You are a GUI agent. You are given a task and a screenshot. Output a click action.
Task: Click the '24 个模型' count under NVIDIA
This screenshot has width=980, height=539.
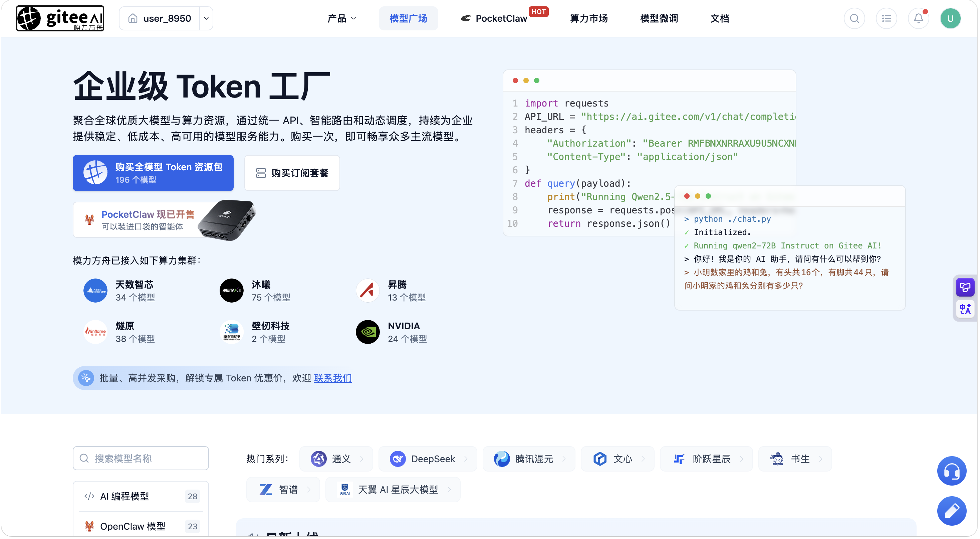point(407,339)
